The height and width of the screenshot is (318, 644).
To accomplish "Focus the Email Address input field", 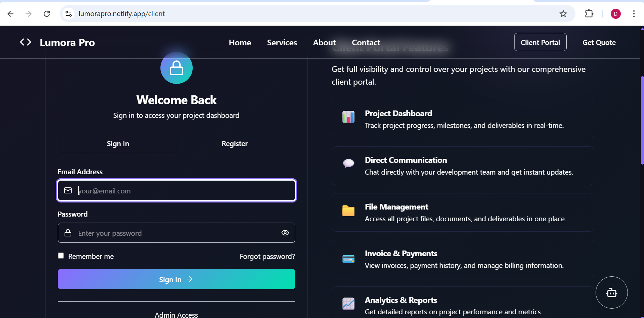I will (x=177, y=190).
